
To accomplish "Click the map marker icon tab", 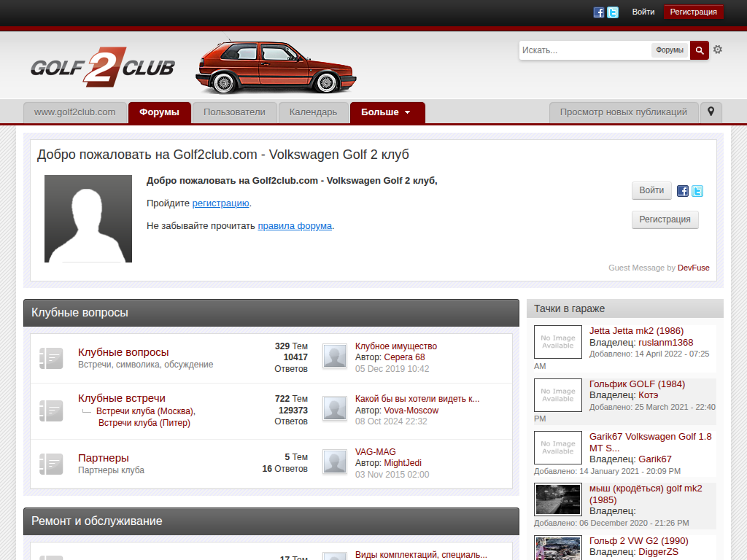I will (711, 112).
